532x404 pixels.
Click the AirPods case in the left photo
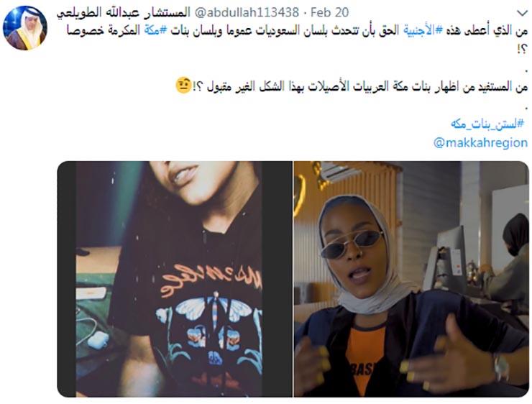(98, 339)
